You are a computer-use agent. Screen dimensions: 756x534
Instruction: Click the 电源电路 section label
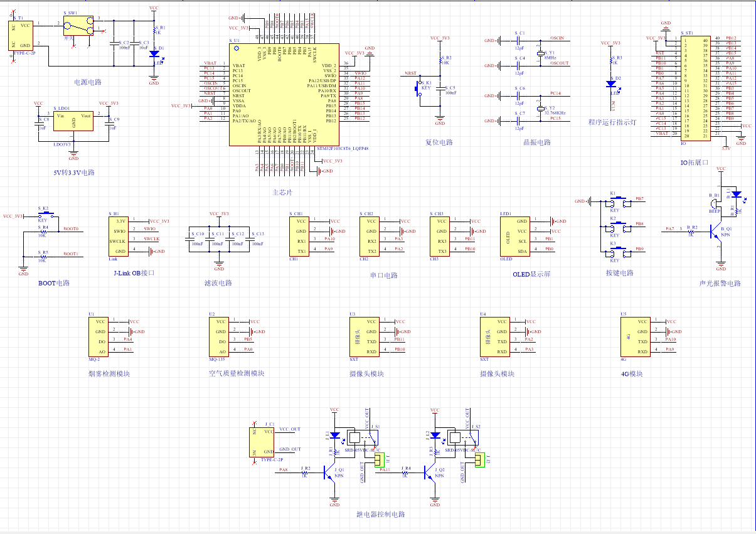point(88,82)
